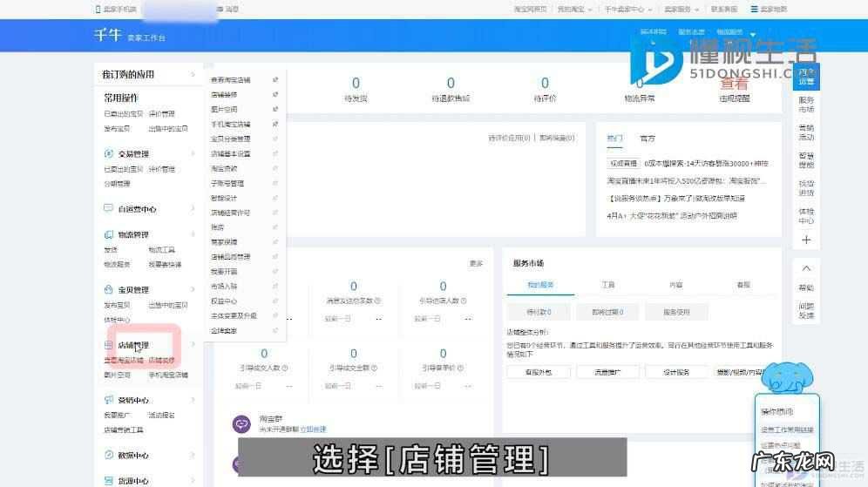This screenshot has height=487, width=868.
Task: Expand 店铺管理 submenu arrow
Action: [x=193, y=345]
